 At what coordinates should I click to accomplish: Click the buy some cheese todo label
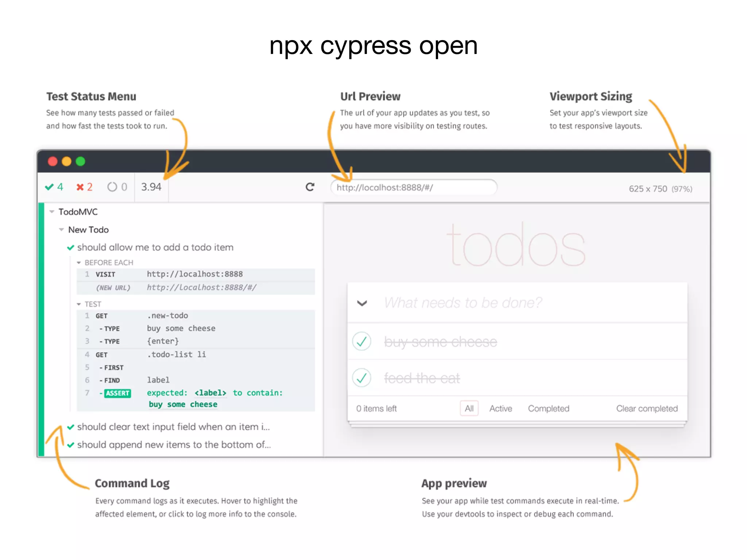(x=441, y=342)
